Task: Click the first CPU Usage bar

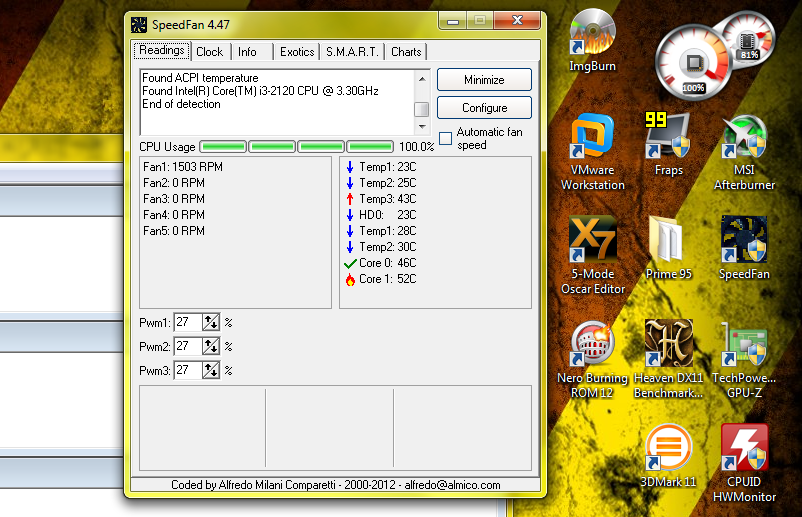Action: click(x=223, y=147)
